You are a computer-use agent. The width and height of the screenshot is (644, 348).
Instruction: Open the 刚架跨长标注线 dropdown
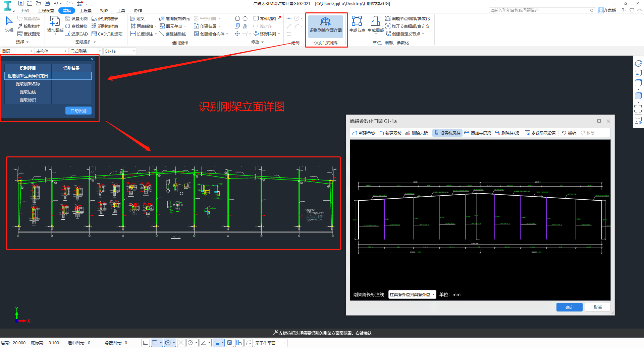(412, 295)
